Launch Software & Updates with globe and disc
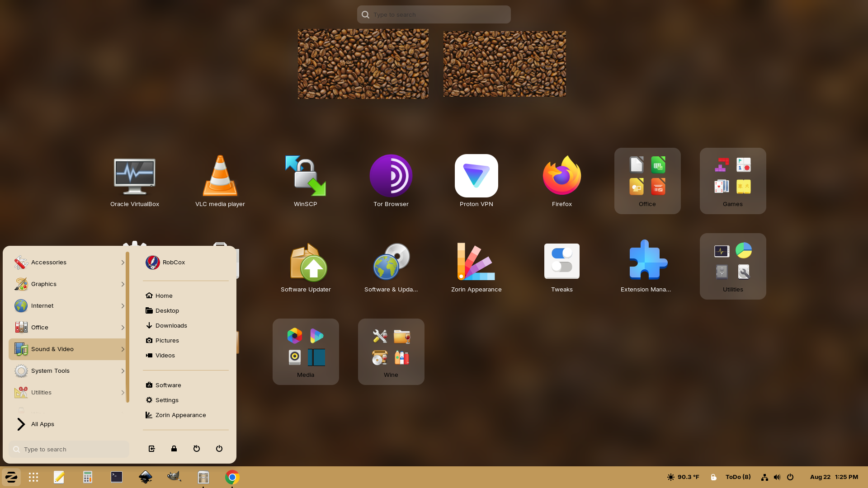The height and width of the screenshot is (488, 868). point(391,267)
